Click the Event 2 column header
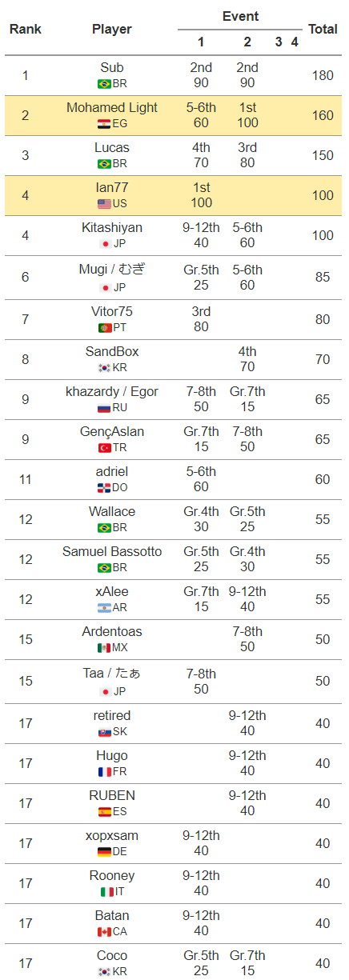349x980 pixels. (x=247, y=42)
